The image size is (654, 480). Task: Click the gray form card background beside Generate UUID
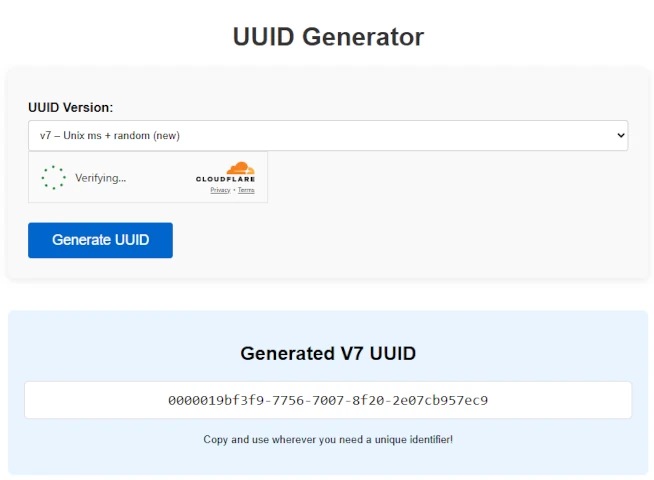[400, 240]
